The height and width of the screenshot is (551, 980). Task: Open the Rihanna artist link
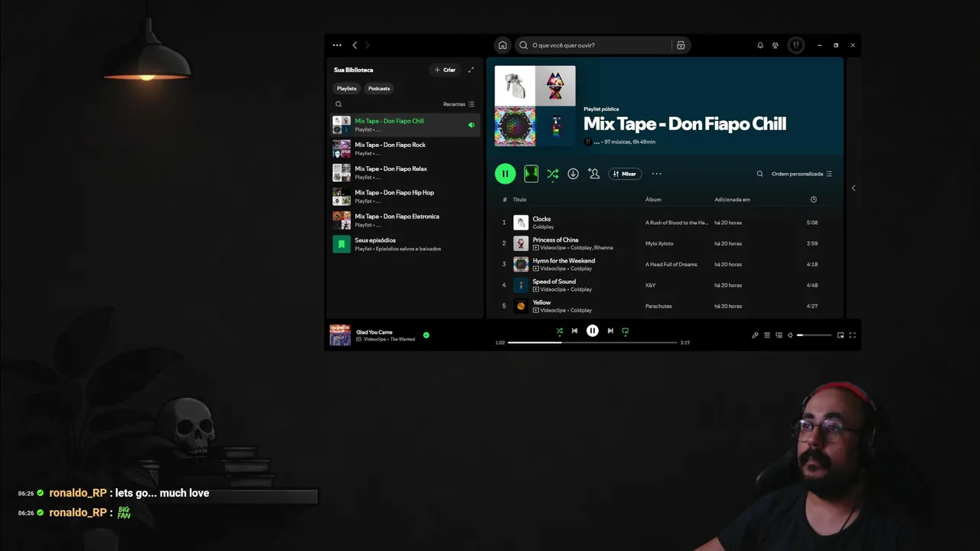pos(603,248)
